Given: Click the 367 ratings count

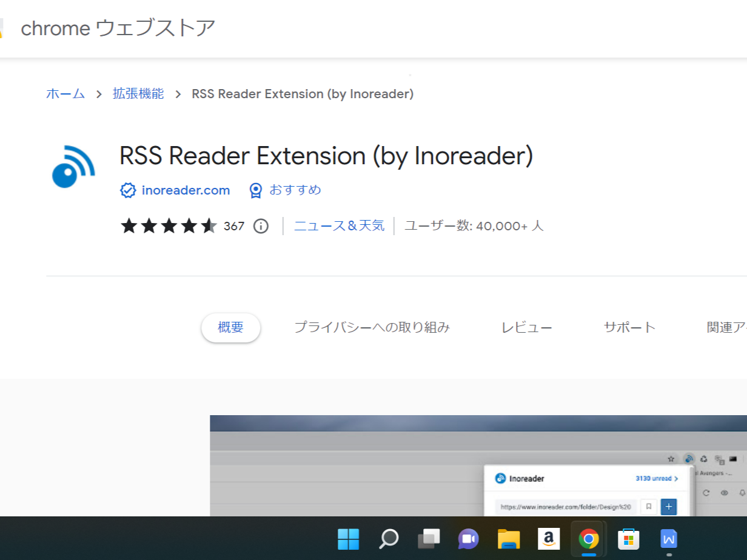Looking at the screenshot, I should pos(234,226).
